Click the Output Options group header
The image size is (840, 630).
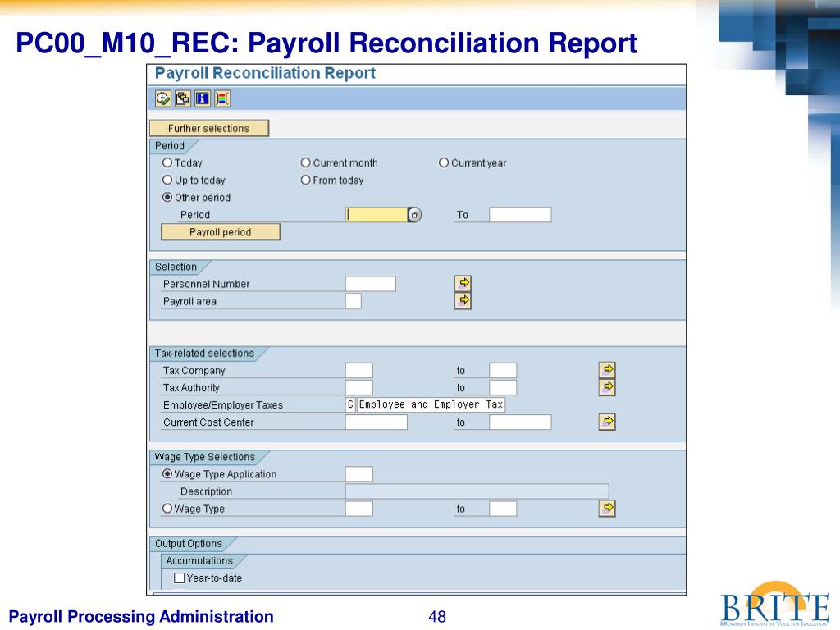click(x=189, y=543)
